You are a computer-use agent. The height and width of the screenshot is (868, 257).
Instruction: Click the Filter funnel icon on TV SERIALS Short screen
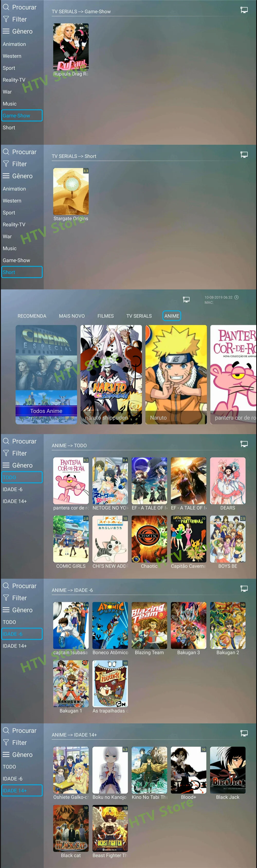pyautogui.click(x=6, y=164)
